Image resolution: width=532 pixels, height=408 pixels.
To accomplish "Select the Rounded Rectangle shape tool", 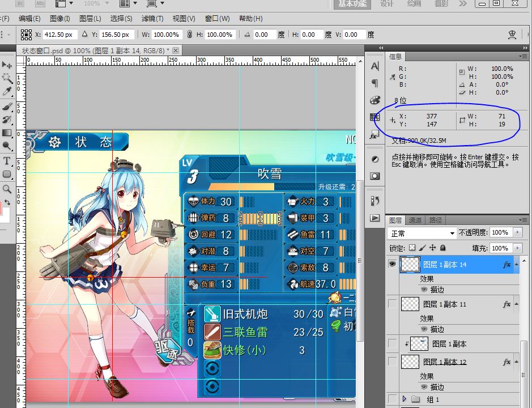I will pyautogui.click(x=7, y=174).
